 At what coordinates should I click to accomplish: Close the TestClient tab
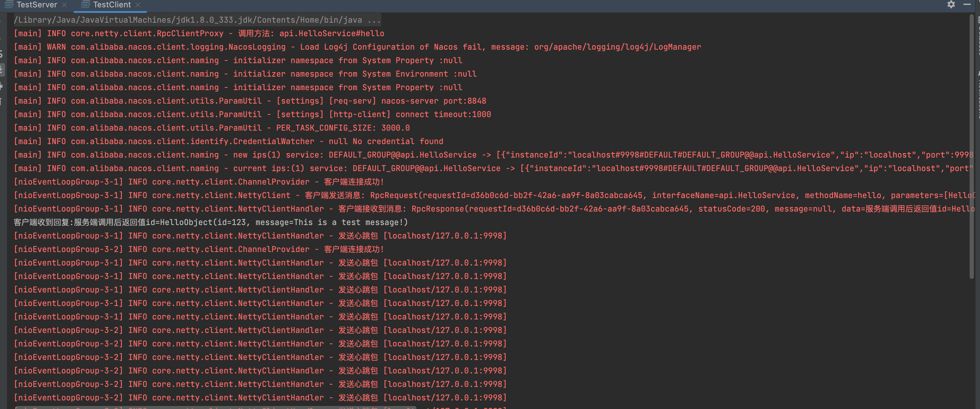click(x=138, y=5)
